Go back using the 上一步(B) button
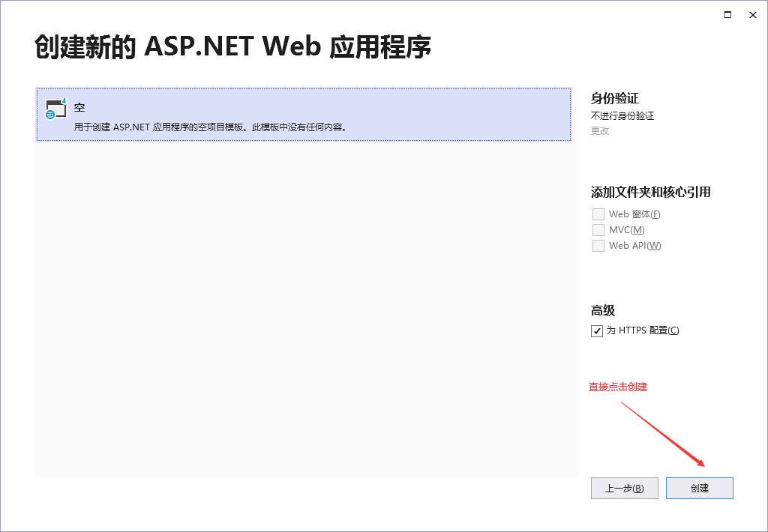 pos(624,488)
